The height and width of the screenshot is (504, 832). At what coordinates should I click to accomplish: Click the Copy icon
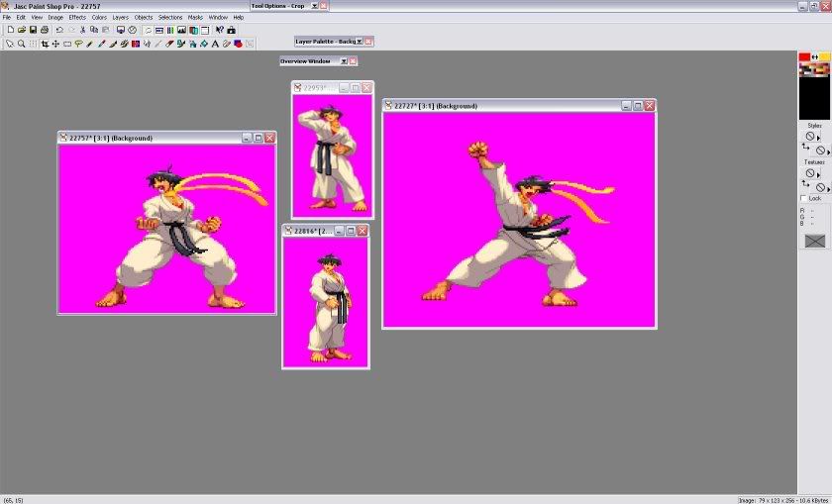(94, 30)
